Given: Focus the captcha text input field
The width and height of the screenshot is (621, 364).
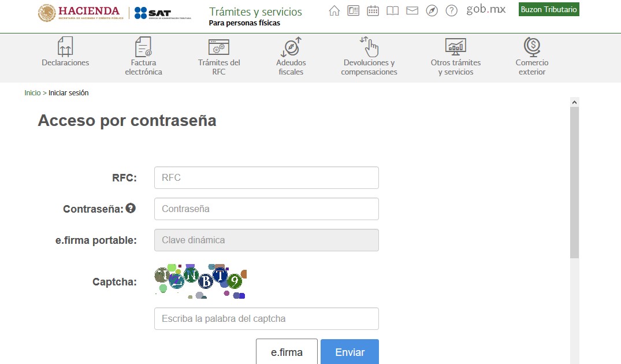Looking at the screenshot, I should (x=266, y=318).
